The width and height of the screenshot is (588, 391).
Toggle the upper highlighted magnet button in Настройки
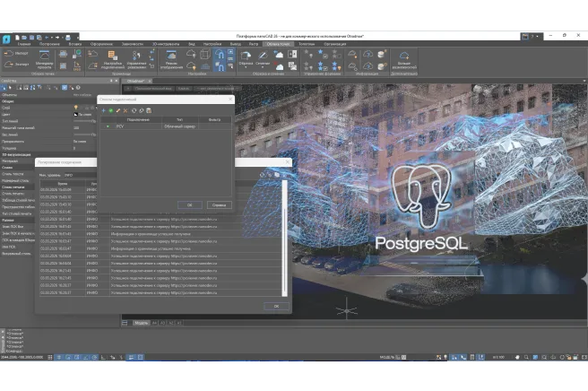[220, 55]
